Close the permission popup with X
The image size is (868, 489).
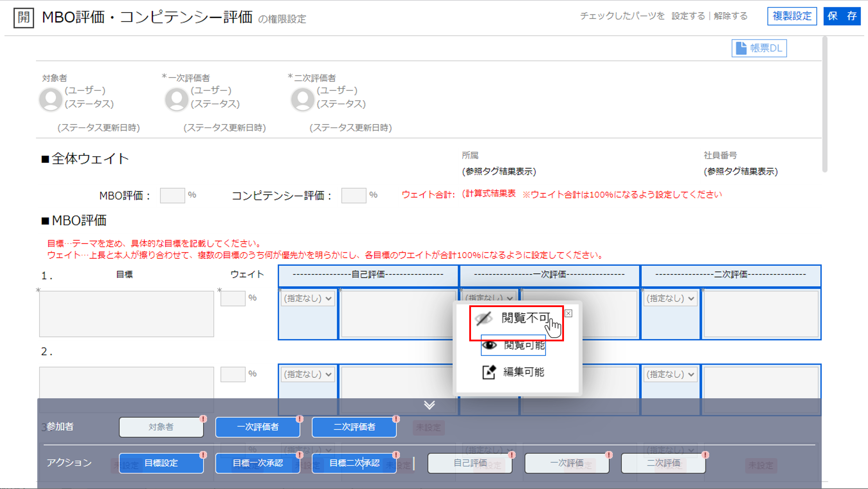pos(569,314)
